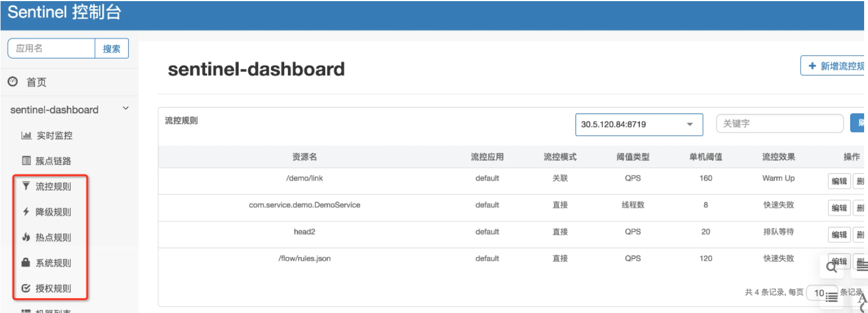Click the blue refresh button beside 关键字 field
This screenshot has height=313, width=868.
pos(857,123)
